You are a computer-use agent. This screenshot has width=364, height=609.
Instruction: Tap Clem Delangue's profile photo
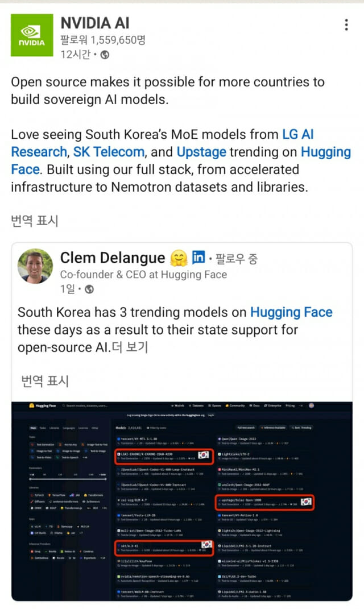tap(35, 266)
